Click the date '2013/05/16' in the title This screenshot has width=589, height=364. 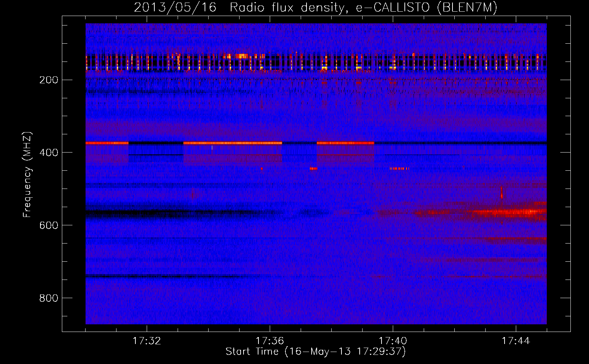click(175, 7)
